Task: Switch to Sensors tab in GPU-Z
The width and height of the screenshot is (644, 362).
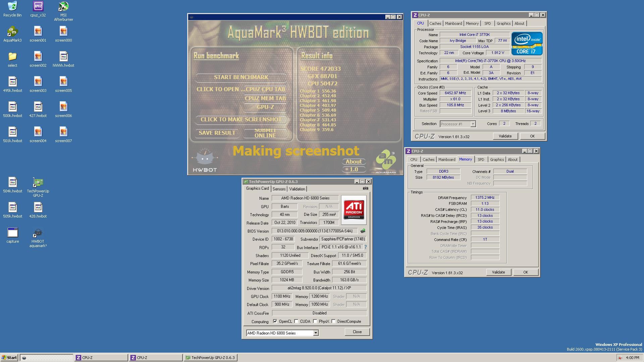Action: [x=279, y=189]
